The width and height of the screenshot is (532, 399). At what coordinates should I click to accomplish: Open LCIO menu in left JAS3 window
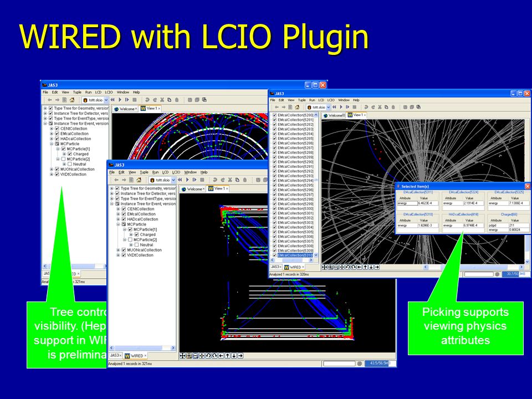coord(109,92)
